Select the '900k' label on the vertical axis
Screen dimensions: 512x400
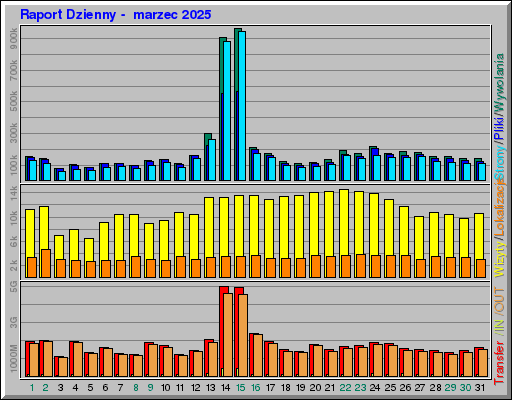click(x=14, y=39)
